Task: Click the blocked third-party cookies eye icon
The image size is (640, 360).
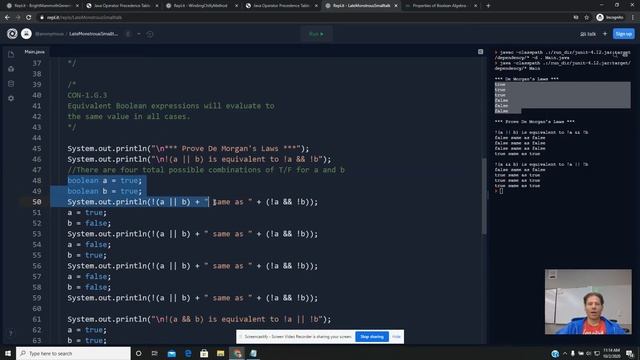Action: tap(576, 18)
